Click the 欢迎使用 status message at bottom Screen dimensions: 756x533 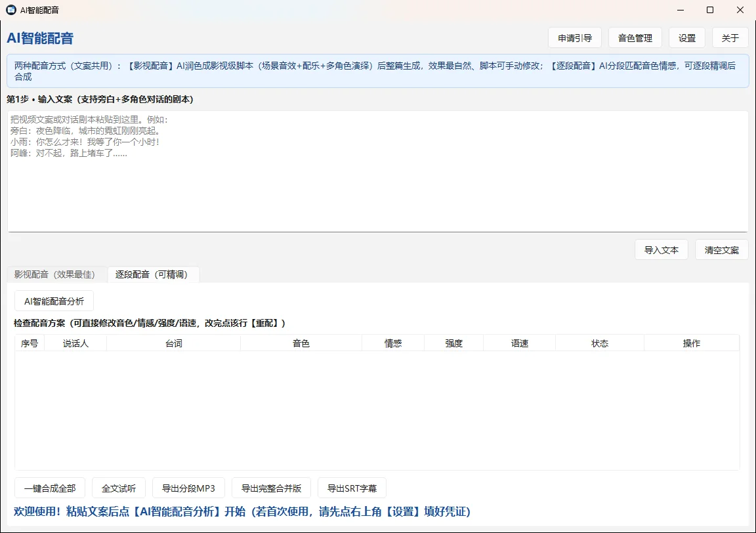[x=242, y=511]
